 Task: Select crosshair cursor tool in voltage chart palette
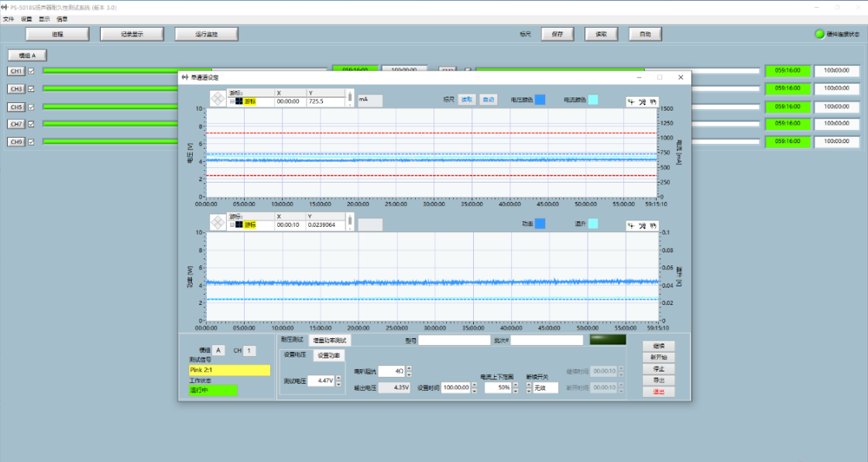631,102
